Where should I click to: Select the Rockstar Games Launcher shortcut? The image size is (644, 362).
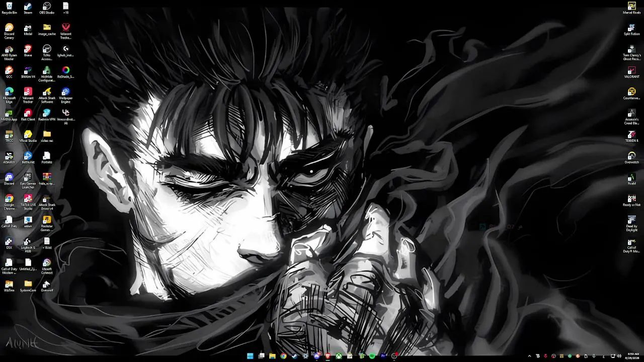pos(47,224)
